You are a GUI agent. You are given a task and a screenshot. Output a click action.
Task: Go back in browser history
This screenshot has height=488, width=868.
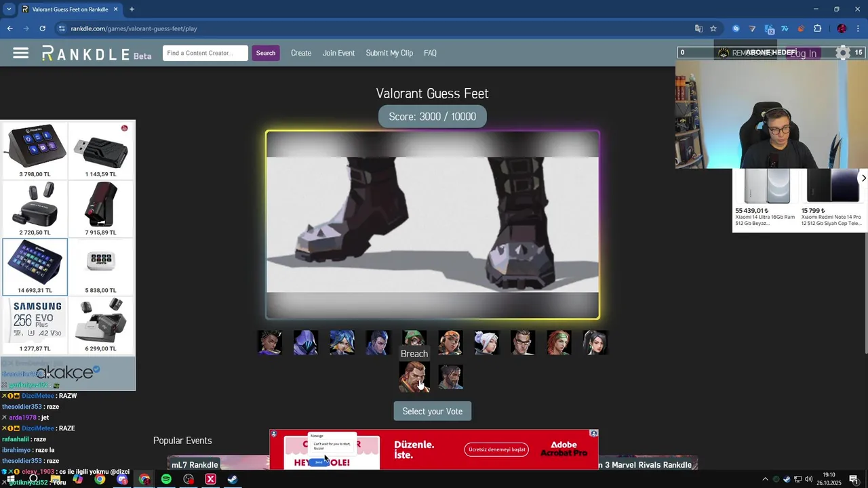point(9,28)
